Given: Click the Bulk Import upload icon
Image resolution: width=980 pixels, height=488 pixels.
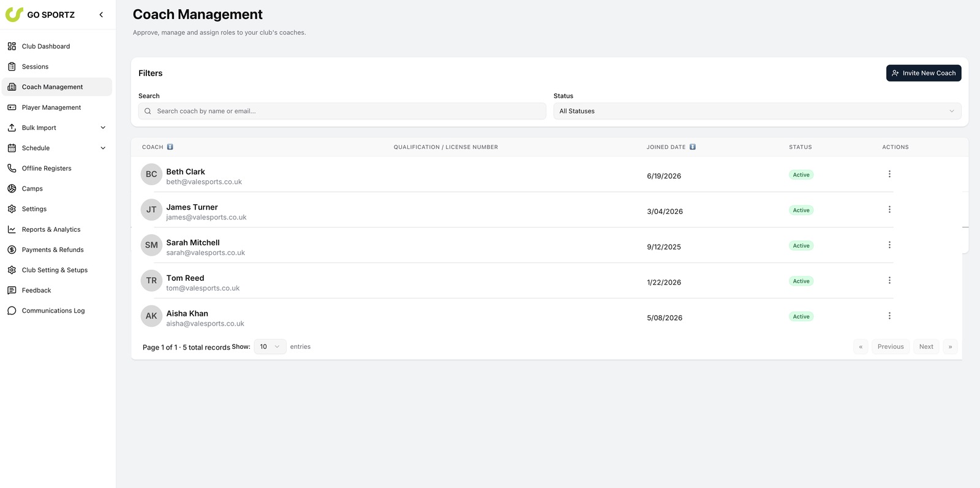Looking at the screenshot, I should point(12,128).
